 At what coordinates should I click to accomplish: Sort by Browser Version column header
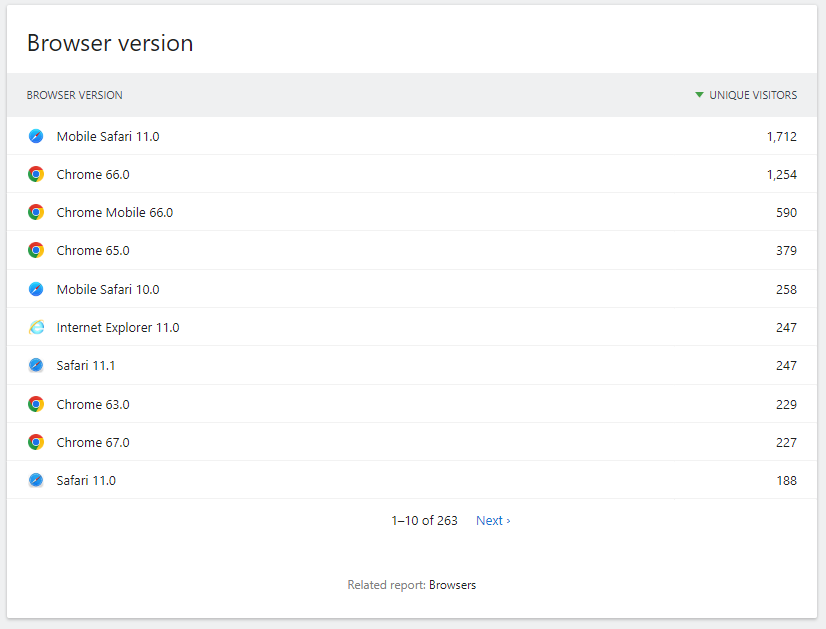coord(75,95)
